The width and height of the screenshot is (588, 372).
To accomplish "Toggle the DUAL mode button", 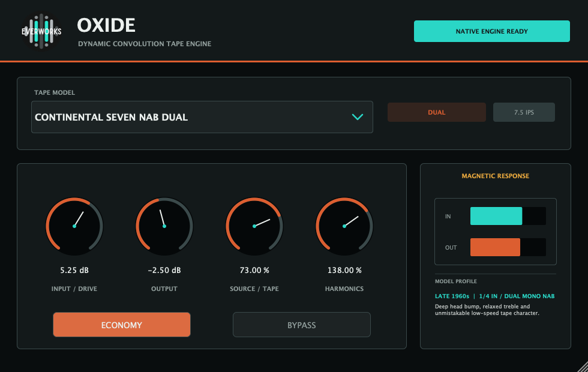I will 437,112.
